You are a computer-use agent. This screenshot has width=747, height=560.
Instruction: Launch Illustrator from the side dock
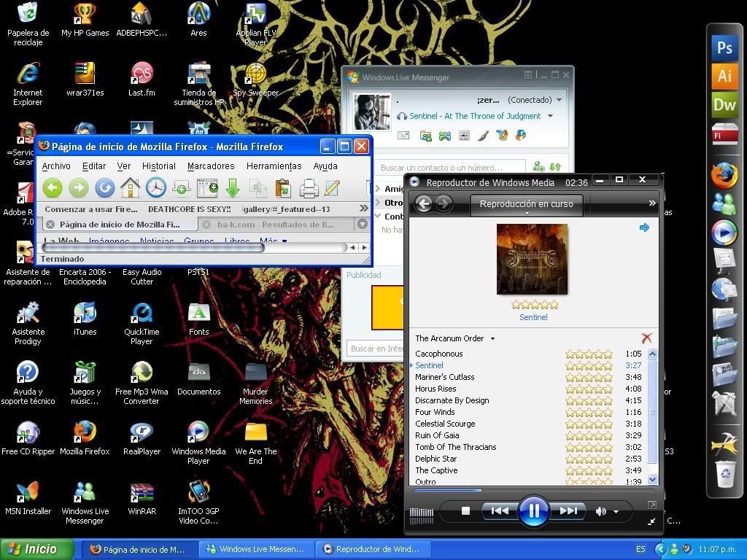coord(724,76)
